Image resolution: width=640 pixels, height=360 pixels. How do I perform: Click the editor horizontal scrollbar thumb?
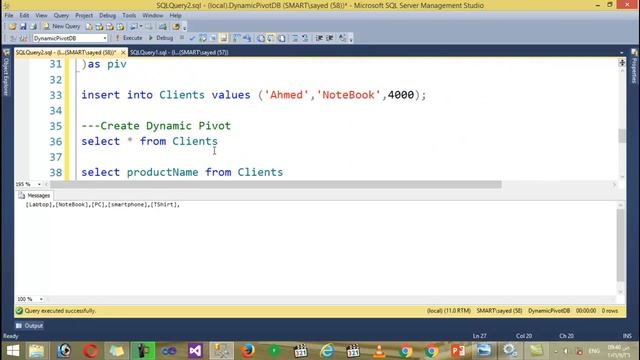coord(276,184)
